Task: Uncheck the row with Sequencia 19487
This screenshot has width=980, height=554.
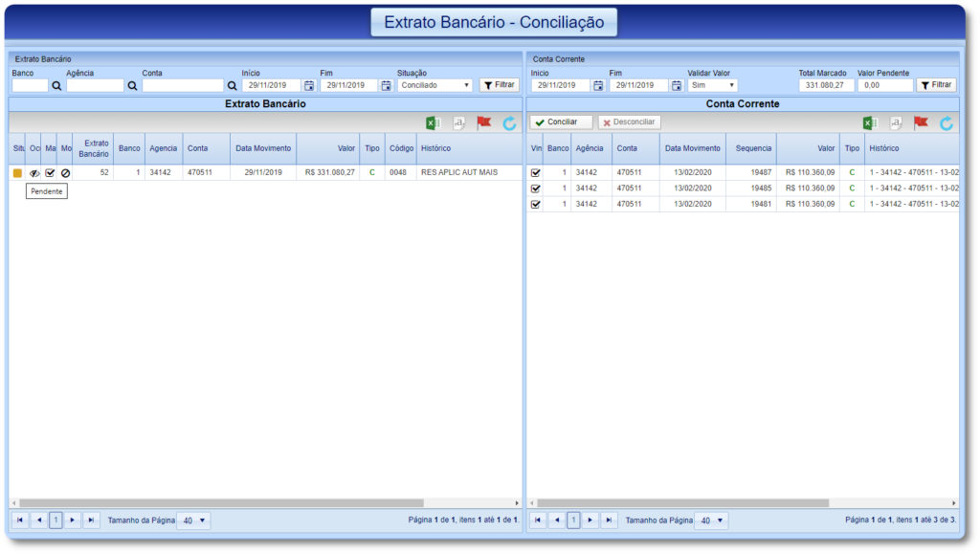Action: pos(536,173)
